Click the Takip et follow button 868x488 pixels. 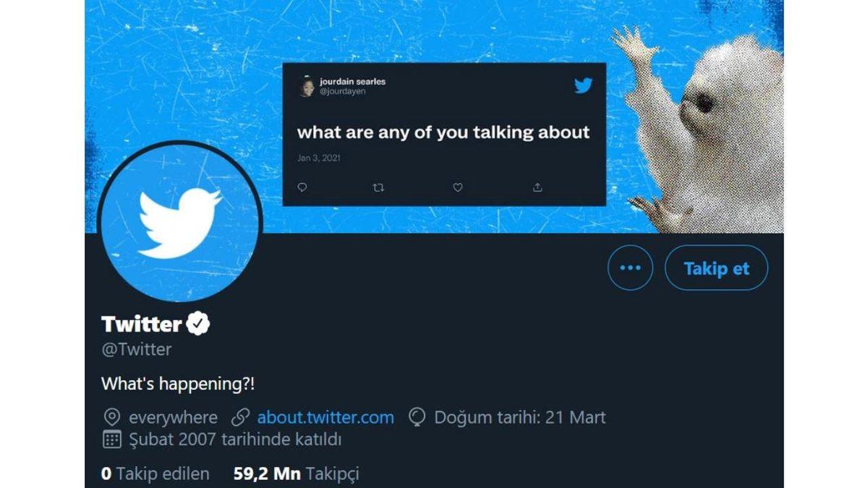(x=715, y=267)
